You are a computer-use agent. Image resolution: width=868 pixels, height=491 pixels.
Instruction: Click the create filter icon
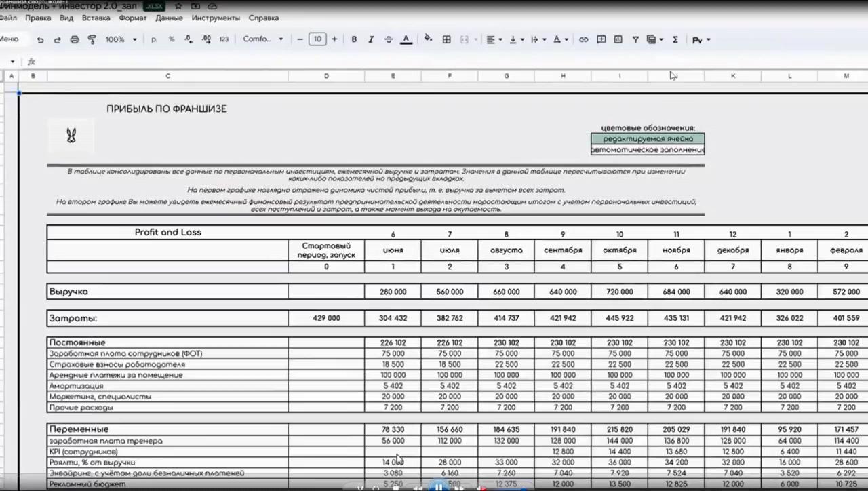tap(635, 39)
